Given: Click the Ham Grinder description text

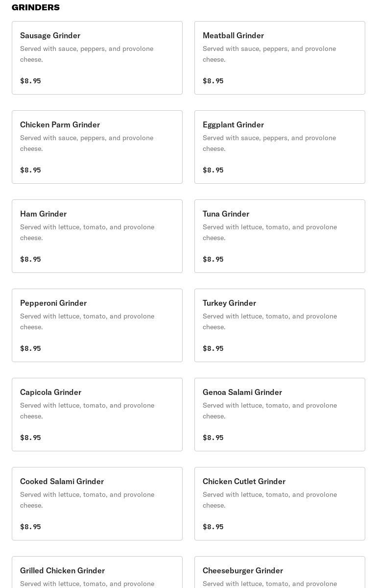Looking at the screenshot, I should (x=87, y=232).
